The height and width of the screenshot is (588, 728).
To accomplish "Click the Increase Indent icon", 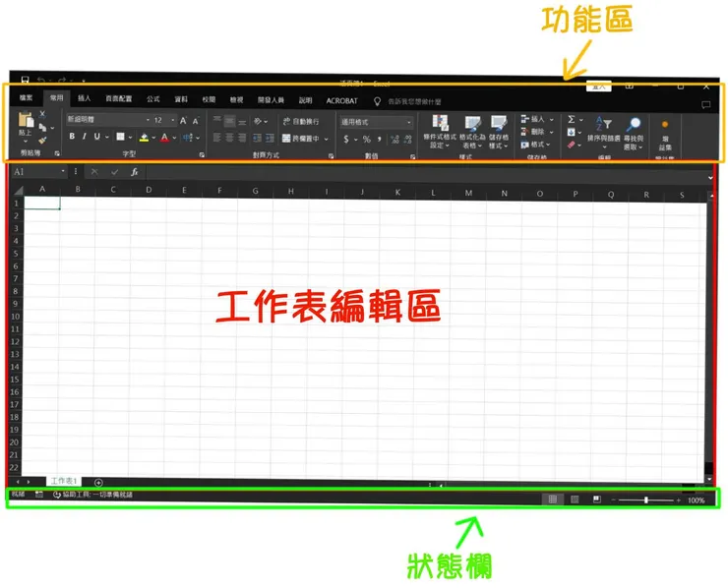I will pos(270,138).
